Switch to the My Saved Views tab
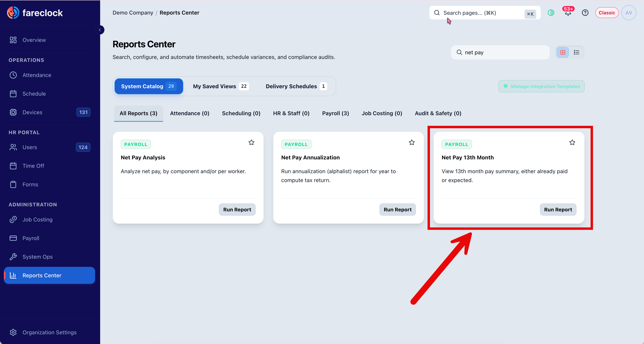The image size is (644, 344). (220, 86)
